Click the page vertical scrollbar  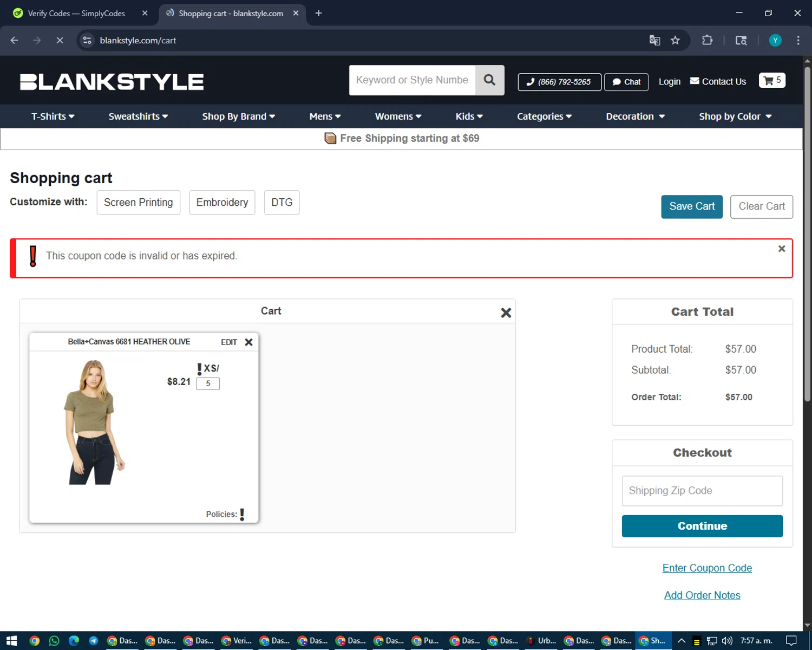pyautogui.click(x=807, y=233)
